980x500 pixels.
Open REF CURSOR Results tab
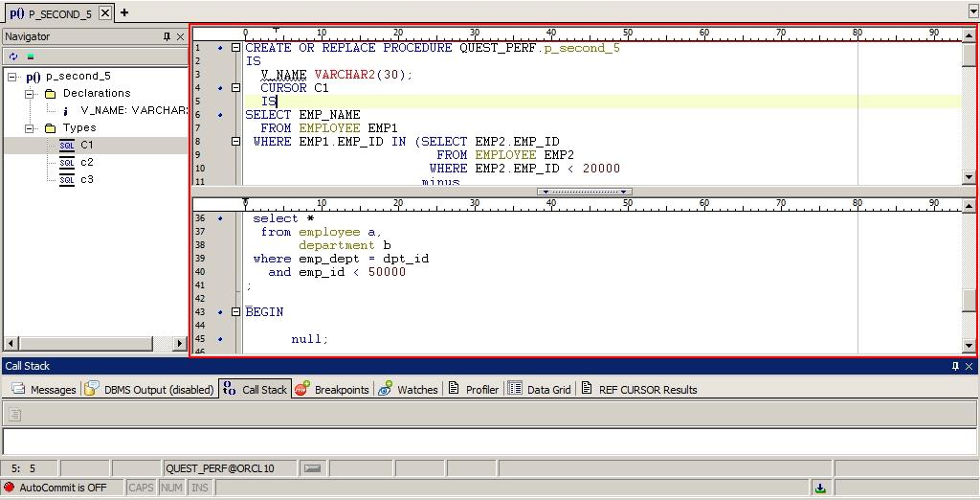pos(639,390)
